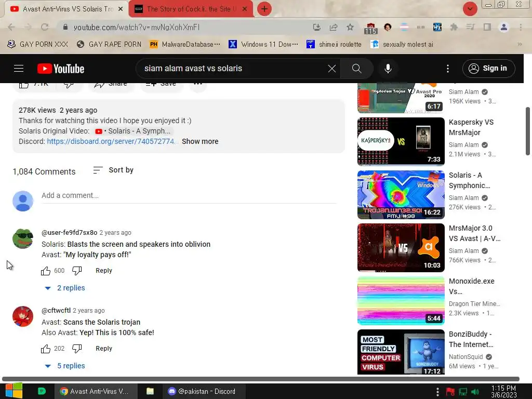Like comment by @cftwcftl

pyautogui.click(x=46, y=349)
